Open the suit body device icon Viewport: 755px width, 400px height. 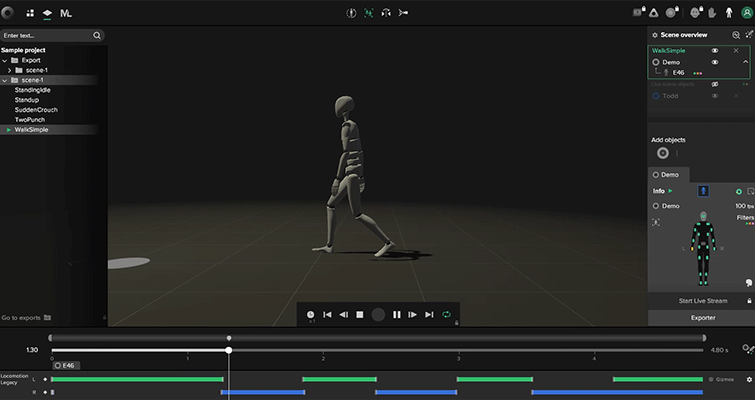pos(729,13)
